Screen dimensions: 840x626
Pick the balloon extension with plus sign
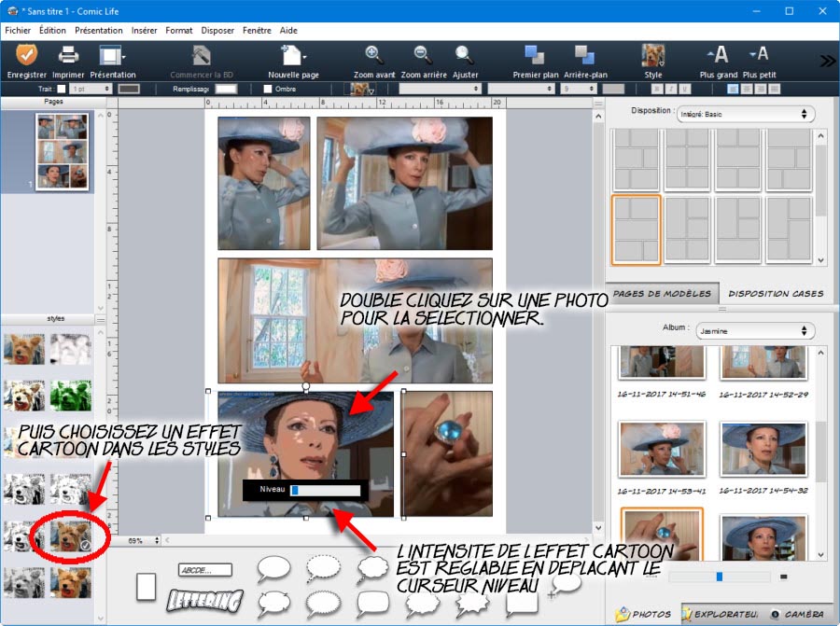565,585
